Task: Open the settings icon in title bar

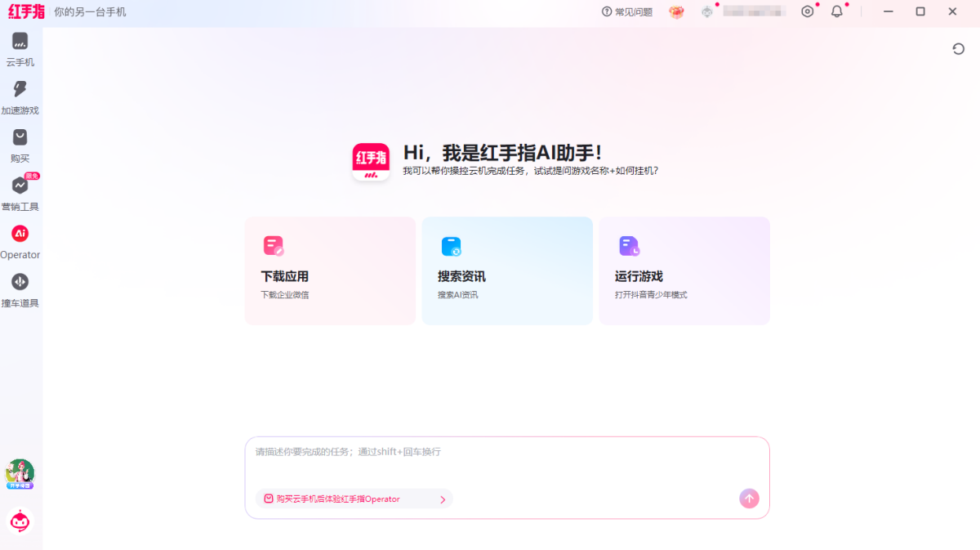Action: click(808, 11)
